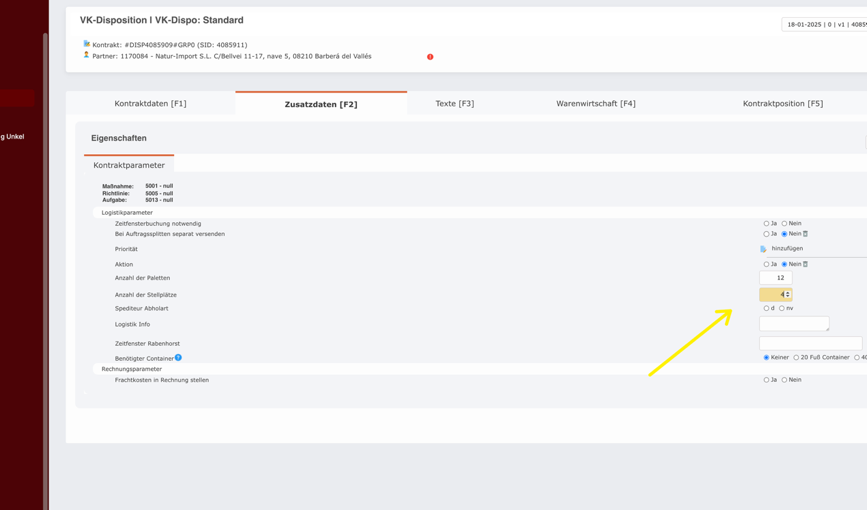Click trash icon for Auftragssplitten separat versenden
The image size is (867, 510).
[805, 234]
